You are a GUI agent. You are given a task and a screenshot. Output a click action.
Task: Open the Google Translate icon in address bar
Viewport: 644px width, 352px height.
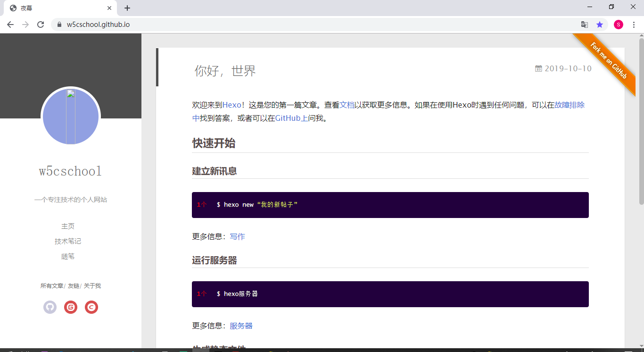(584, 24)
